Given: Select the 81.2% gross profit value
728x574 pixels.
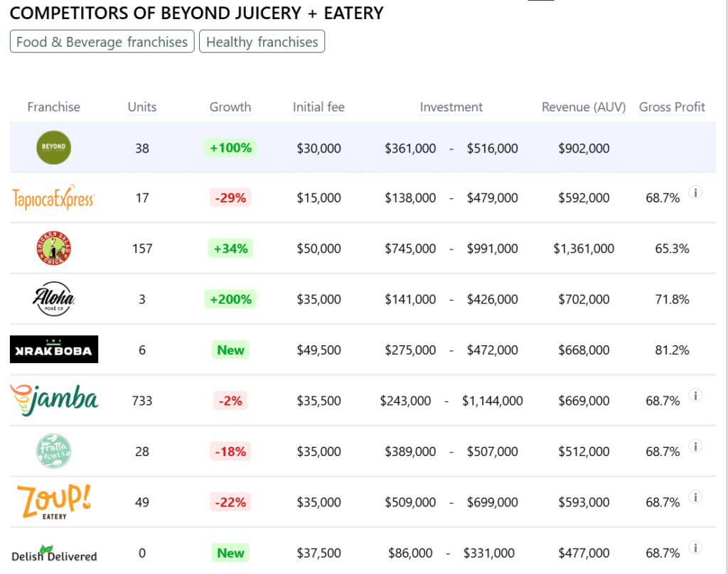Looking at the screenshot, I should tap(672, 350).
